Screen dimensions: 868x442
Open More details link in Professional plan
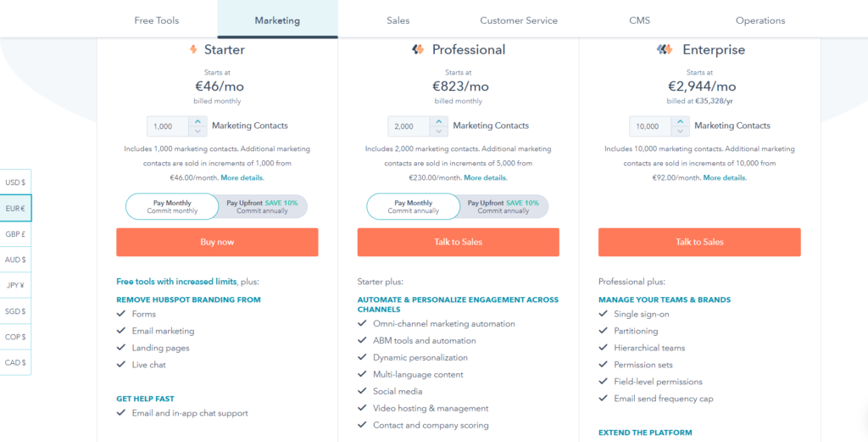tap(486, 178)
